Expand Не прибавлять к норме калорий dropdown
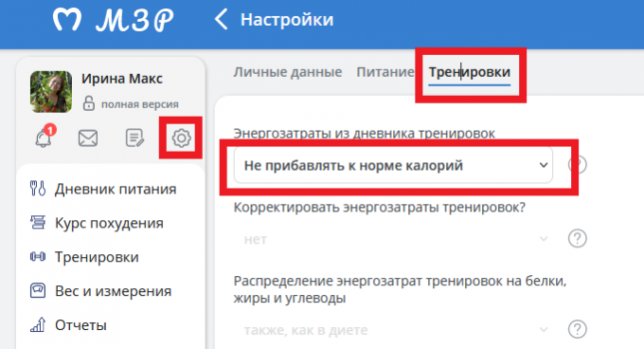Screen dimensions: 644x349 coord(393,165)
